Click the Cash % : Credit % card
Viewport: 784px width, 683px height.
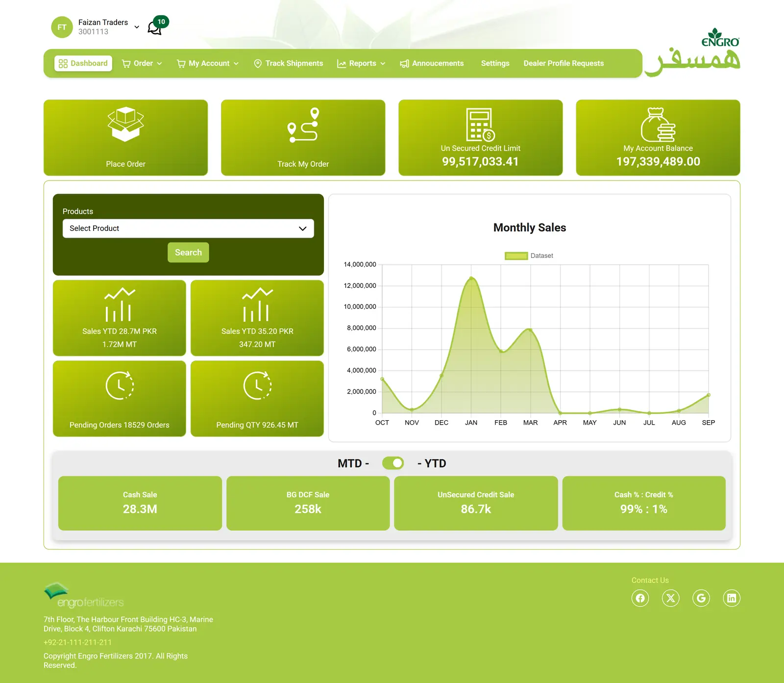click(x=644, y=503)
